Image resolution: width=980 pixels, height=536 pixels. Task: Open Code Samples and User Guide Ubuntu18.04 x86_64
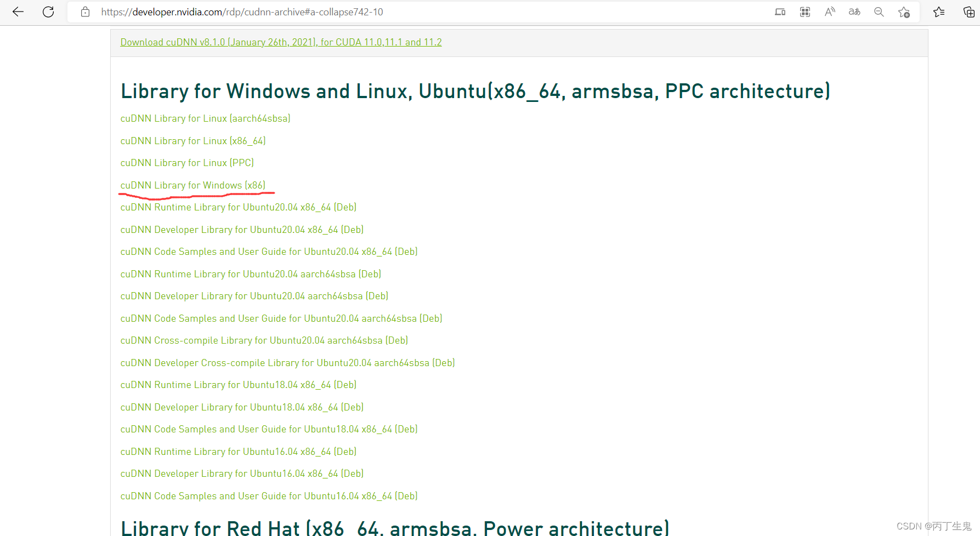point(269,429)
